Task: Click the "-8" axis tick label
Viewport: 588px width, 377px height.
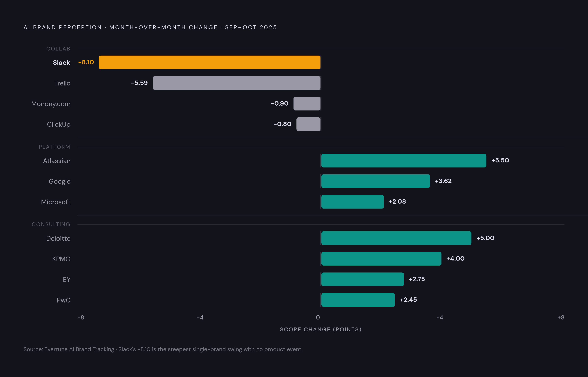Action: [81, 318]
